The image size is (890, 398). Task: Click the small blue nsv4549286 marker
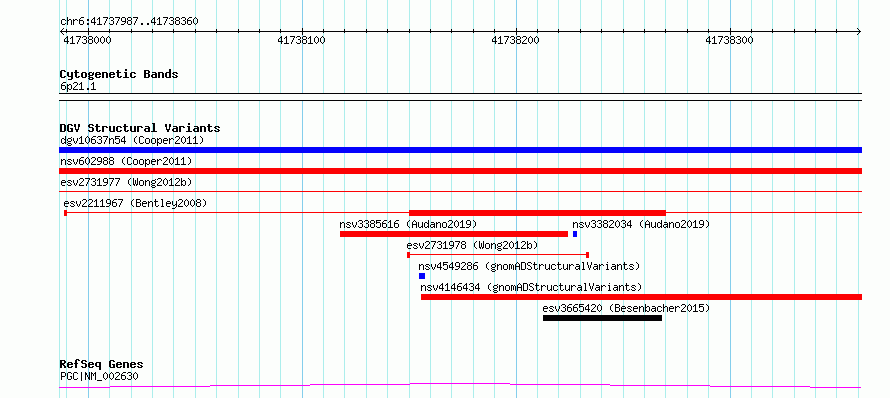[422, 276]
